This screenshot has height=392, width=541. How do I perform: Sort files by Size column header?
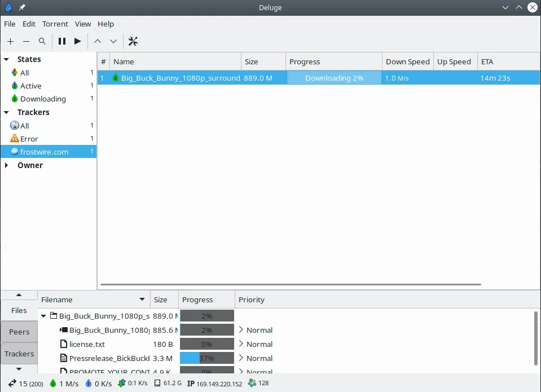(x=164, y=299)
